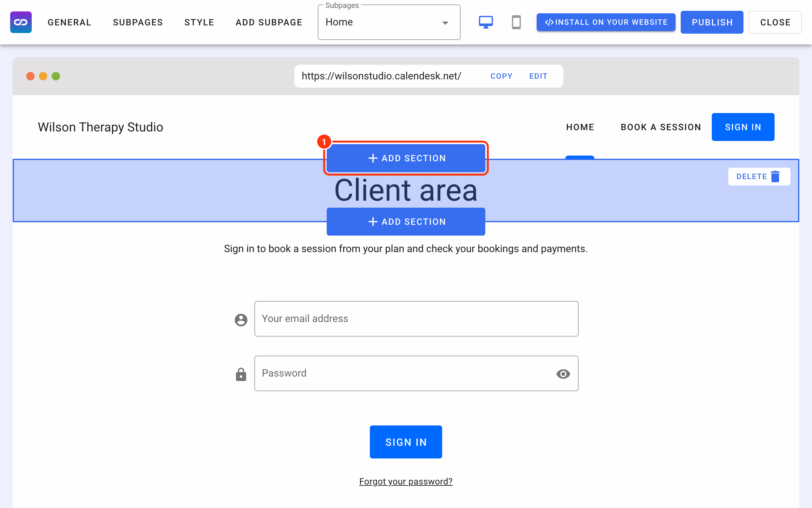Focus the Password field
The width and height of the screenshot is (812, 508).
point(416,373)
